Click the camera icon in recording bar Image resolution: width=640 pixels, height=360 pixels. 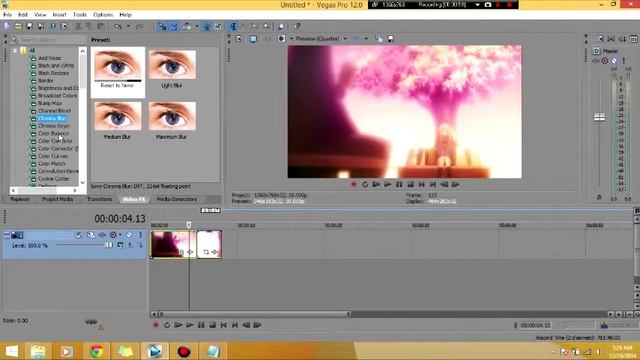point(488,5)
